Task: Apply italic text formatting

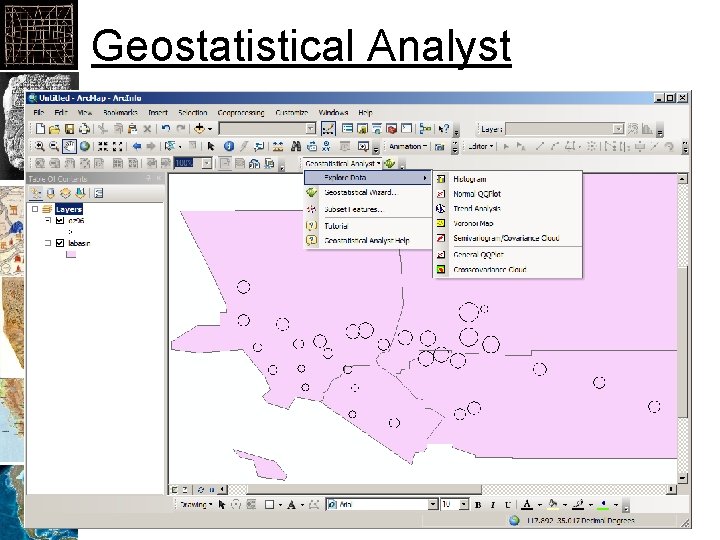Action: 493,505
